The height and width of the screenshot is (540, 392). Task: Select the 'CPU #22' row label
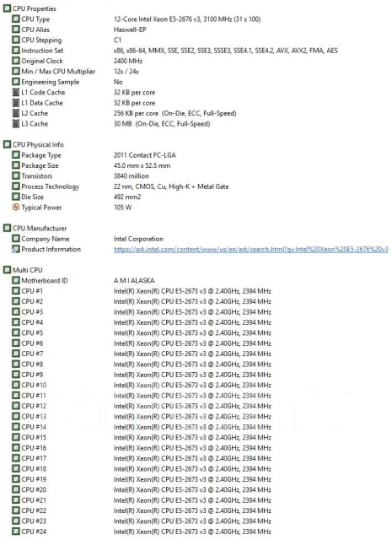pyautogui.click(x=34, y=510)
